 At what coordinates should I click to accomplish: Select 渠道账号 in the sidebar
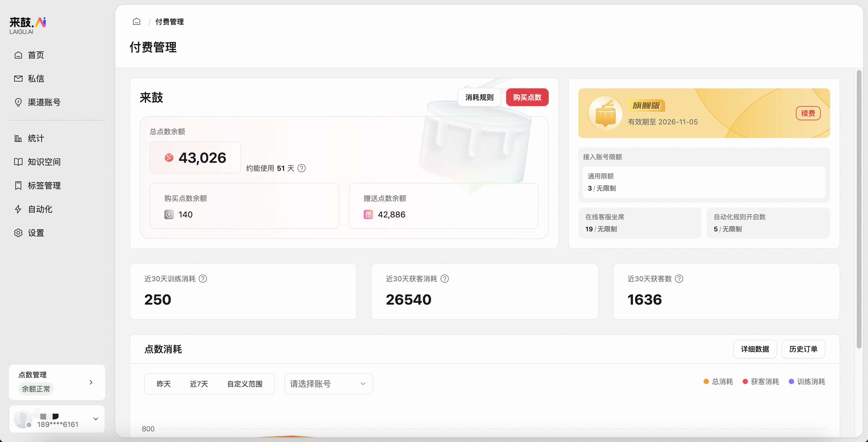tap(44, 102)
